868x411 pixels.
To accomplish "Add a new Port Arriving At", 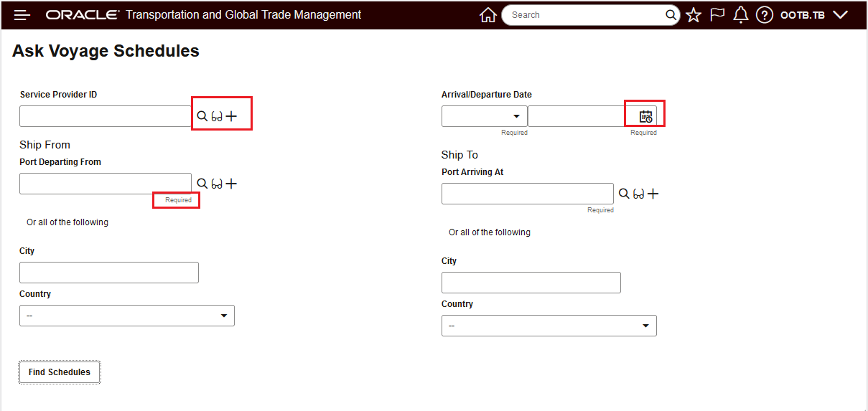I will pos(653,194).
